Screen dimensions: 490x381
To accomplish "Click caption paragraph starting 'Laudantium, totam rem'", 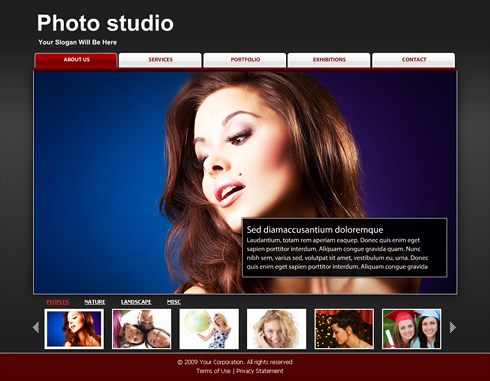I will 337,253.
